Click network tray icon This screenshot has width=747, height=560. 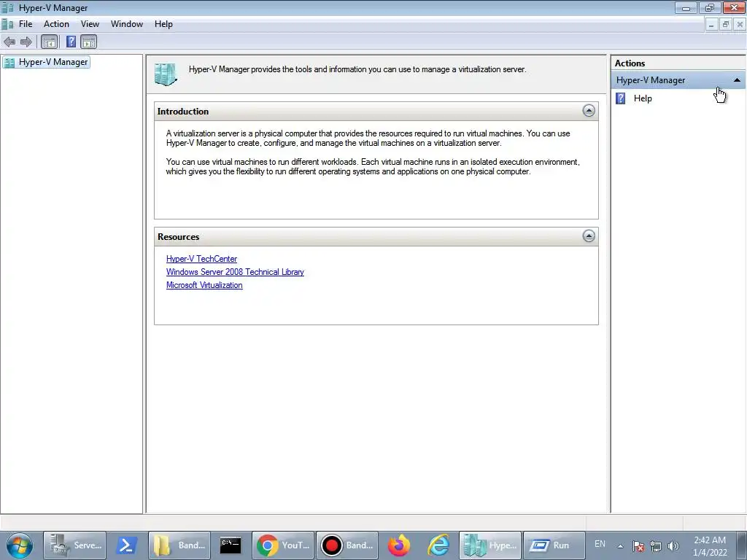pyautogui.click(x=656, y=546)
